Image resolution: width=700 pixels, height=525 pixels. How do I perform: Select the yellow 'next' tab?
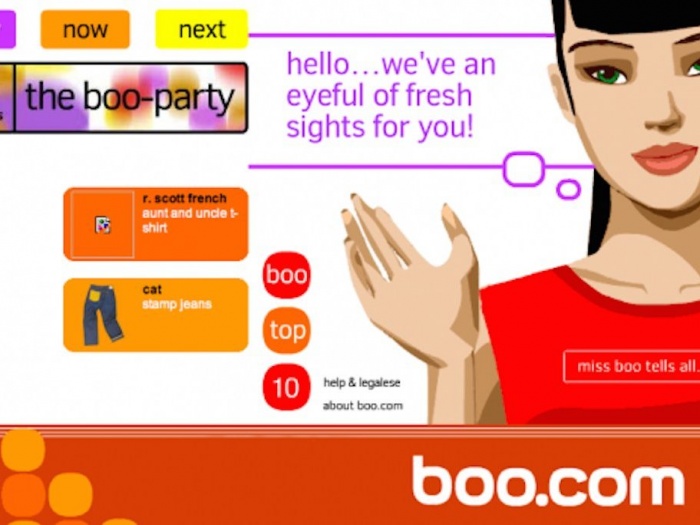[201, 29]
